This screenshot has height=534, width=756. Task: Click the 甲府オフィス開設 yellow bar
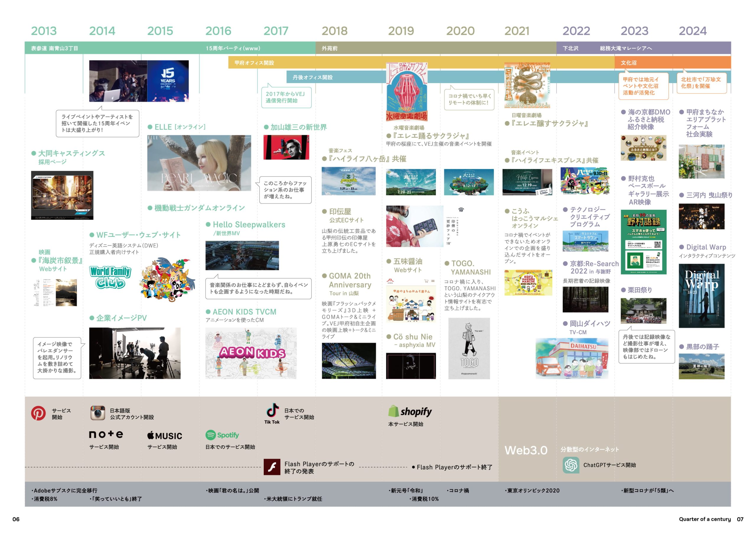[x=254, y=63]
